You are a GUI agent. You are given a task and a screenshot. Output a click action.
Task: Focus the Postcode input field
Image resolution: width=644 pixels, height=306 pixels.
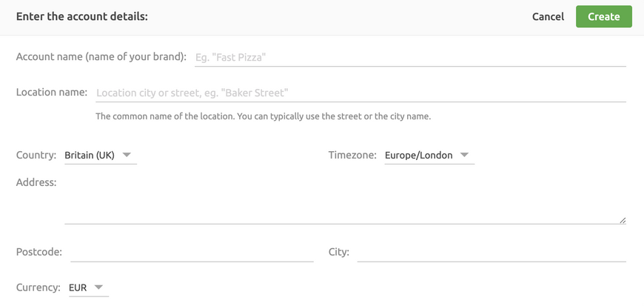tap(192, 252)
